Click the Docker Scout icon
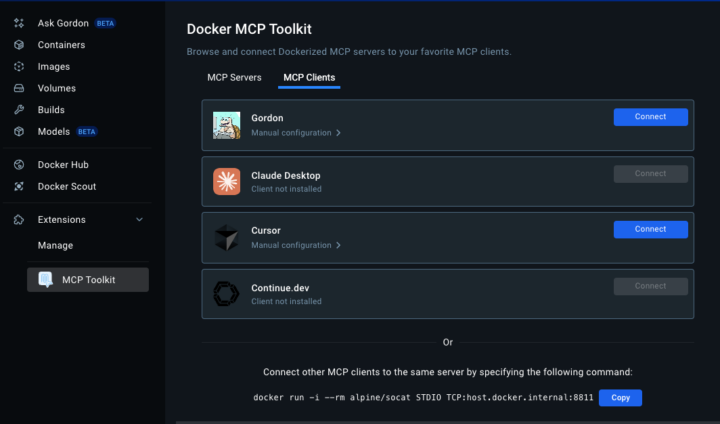 click(19, 186)
